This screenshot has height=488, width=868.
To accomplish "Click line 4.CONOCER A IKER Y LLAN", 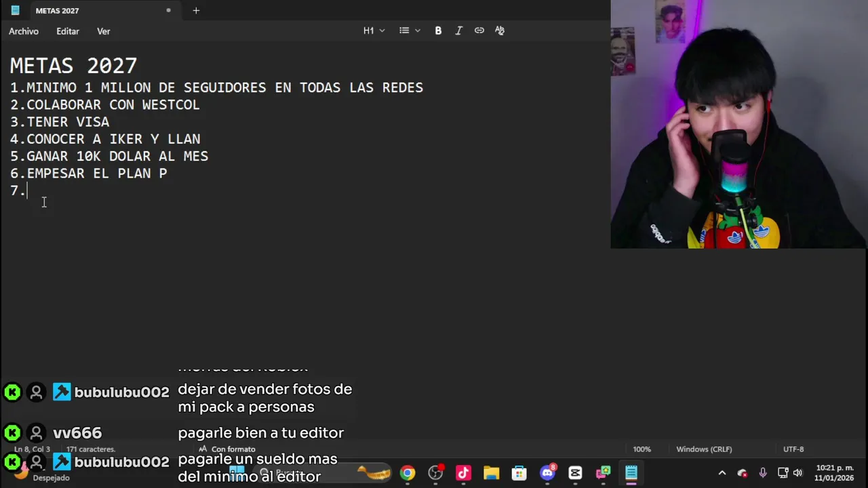I will coord(105,139).
